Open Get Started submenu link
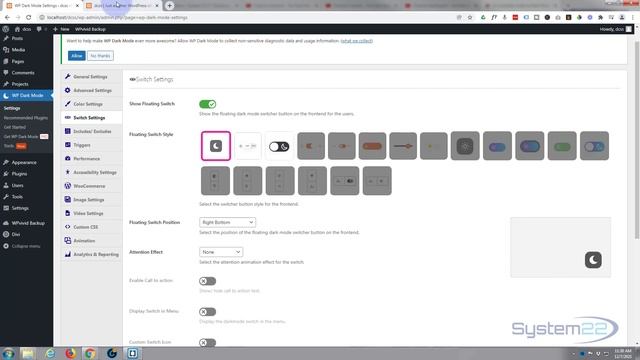640x360 pixels. coord(15,127)
